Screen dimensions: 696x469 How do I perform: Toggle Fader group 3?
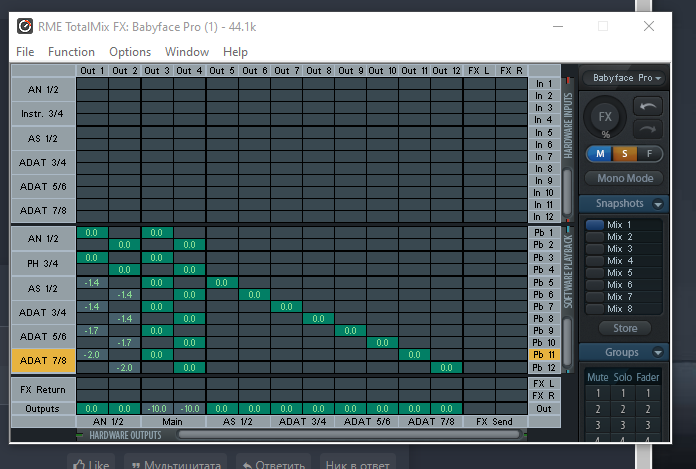[x=648, y=425]
